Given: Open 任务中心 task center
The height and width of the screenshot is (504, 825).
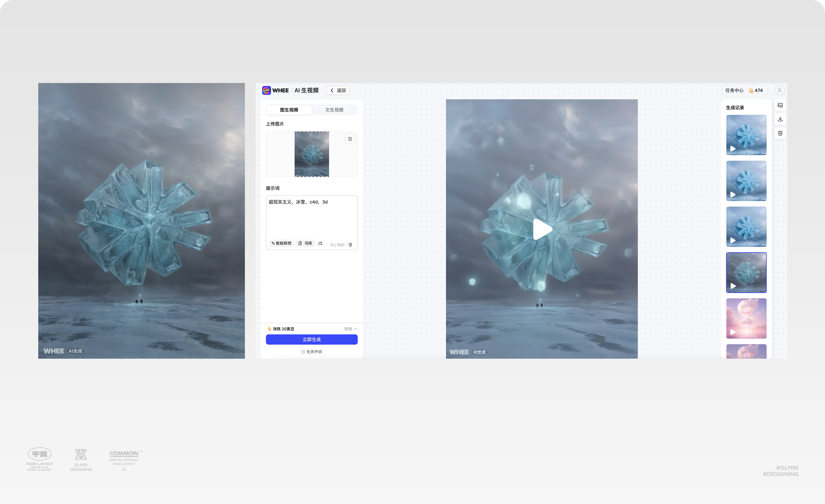Looking at the screenshot, I should [x=734, y=91].
